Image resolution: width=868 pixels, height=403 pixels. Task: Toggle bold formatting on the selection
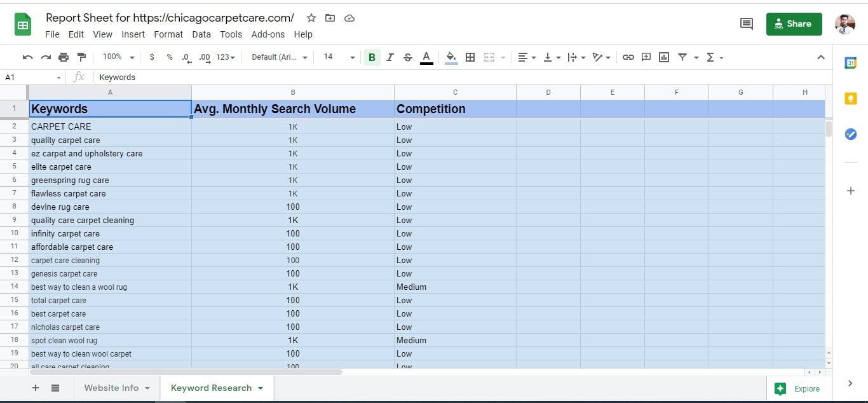(372, 57)
